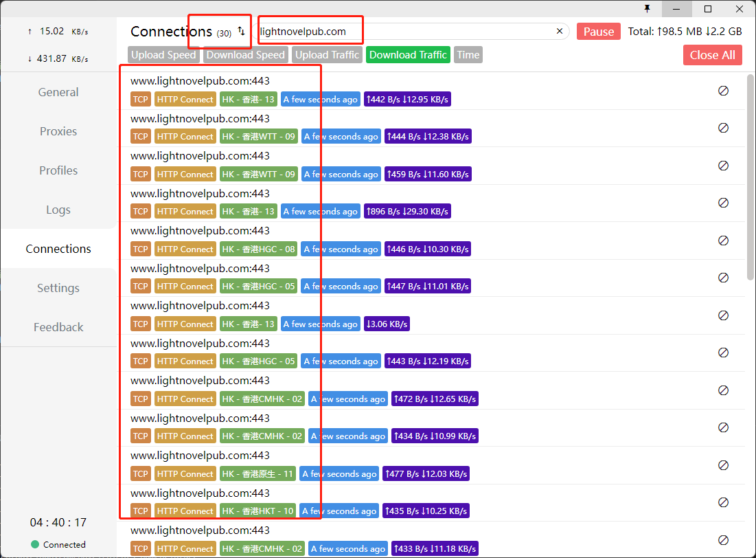Sort connections by Download Traffic
This screenshot has width=756, height=558.
point(408,54)
